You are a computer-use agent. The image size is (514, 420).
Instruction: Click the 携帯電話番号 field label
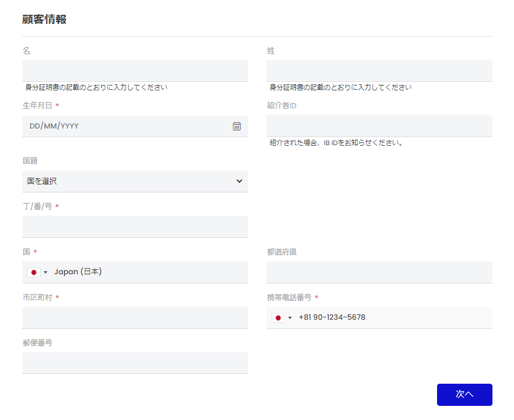point(289,298)
